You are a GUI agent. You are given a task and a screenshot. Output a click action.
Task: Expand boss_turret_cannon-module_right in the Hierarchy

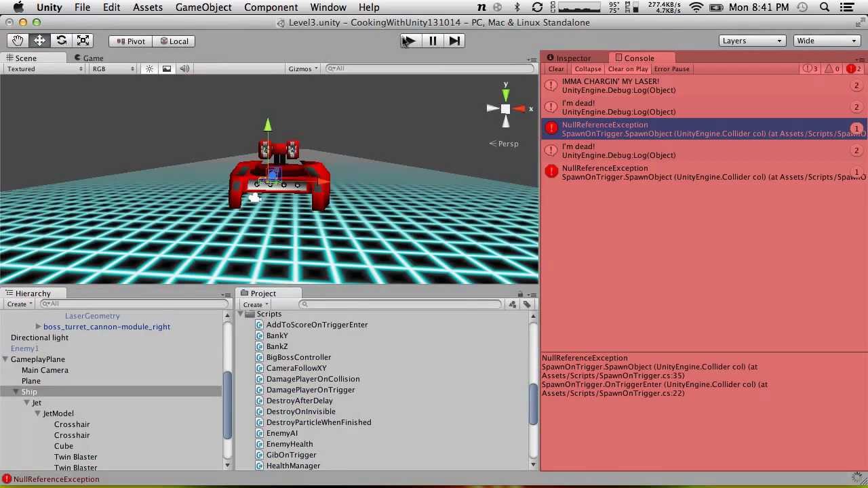38,327
